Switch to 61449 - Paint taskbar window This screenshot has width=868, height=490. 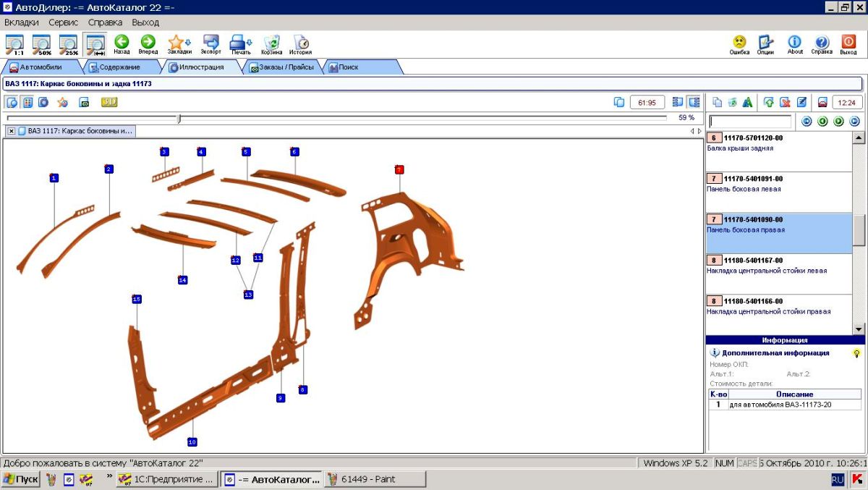click(375, 479)
